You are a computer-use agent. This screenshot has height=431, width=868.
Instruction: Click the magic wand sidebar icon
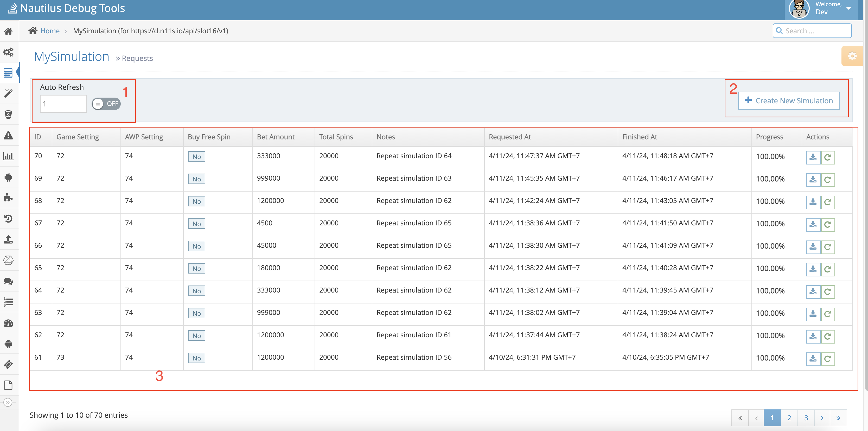click(8, 93)
